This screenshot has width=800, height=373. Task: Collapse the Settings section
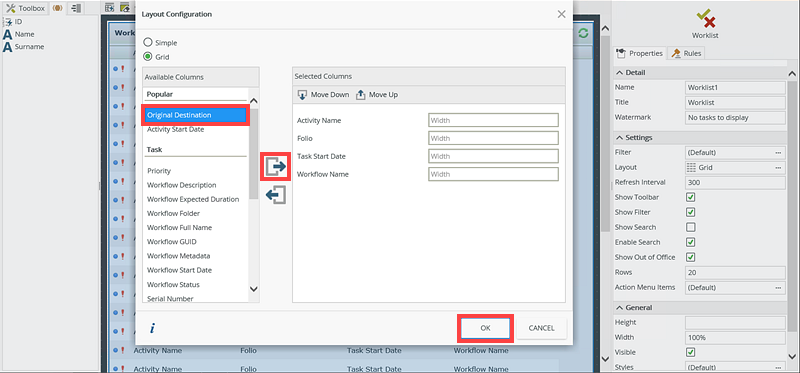coord(620,138)
